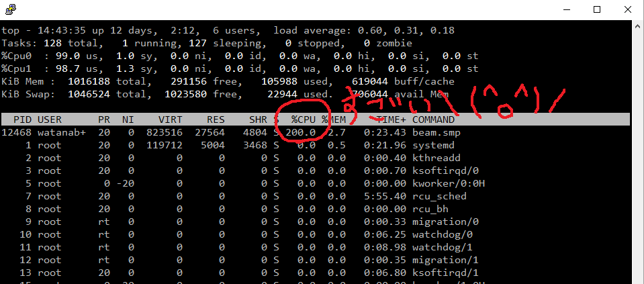Maximize the terminal window
This screenshot has width=644, height=284.
pyautogui.click(x=597, y=9)
